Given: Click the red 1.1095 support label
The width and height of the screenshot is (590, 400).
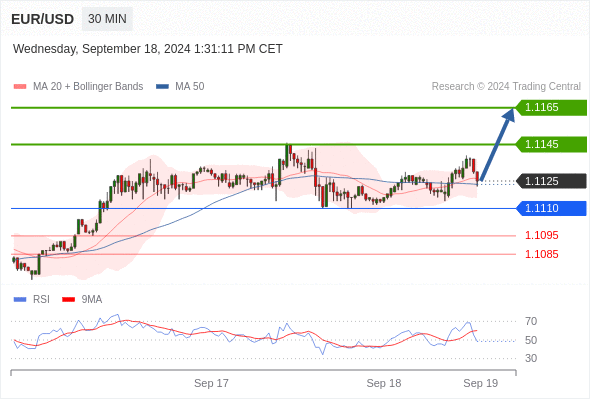Looking at the screenshot, I should 541,236.
